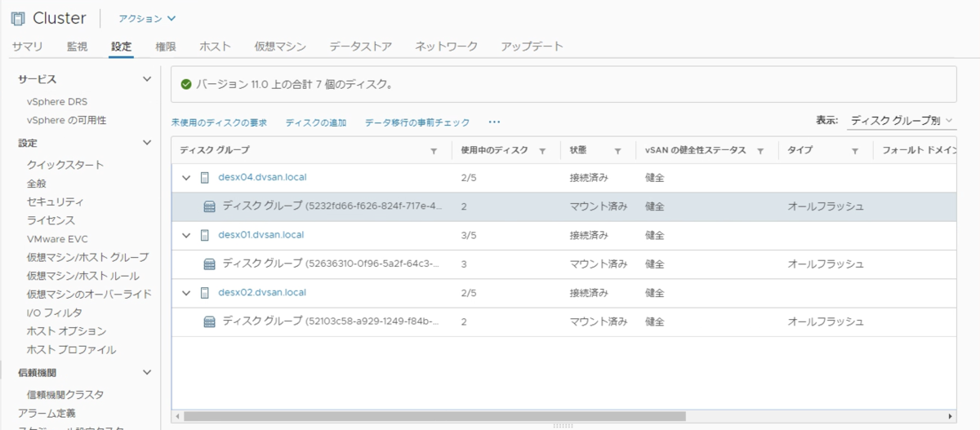Open the filter on 使用中のディスク column
Screen dimensions: 980x430
(x=542, y=151)
